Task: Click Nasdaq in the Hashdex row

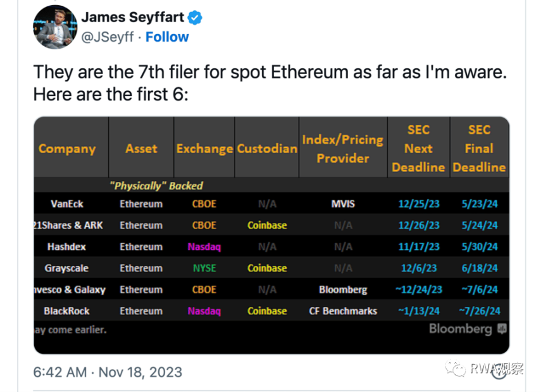Action: pos(204,247)
